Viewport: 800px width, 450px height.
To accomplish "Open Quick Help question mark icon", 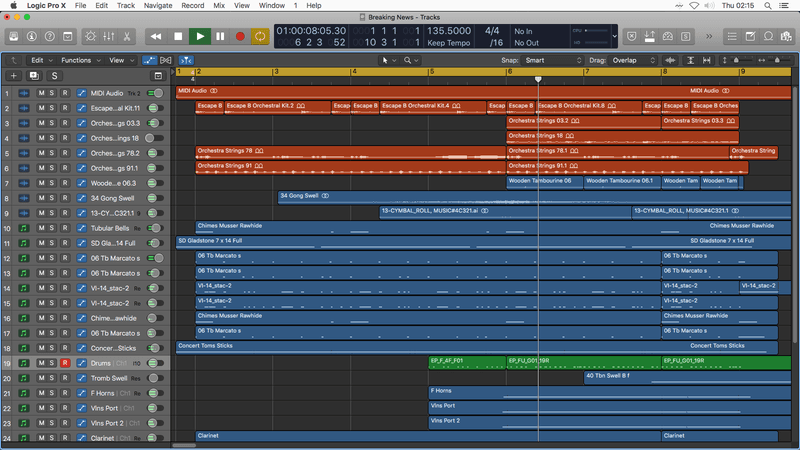I will [x=49, y=36].
